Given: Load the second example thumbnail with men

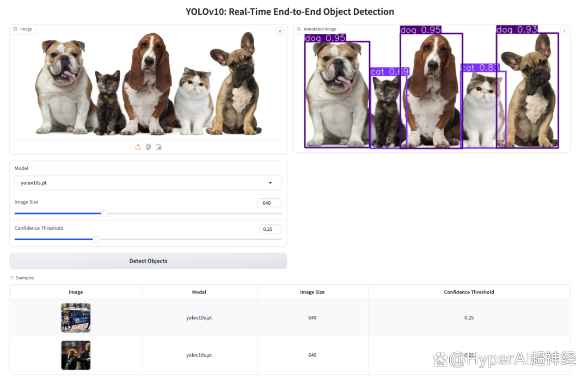Looking at the screenshot, I should click(x=76, y=355).
